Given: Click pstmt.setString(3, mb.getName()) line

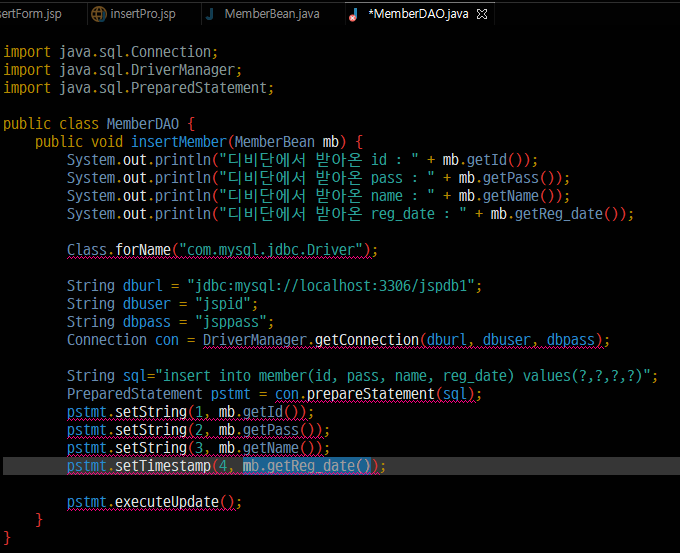Looking at the screenshot, I should click(198, 448).
